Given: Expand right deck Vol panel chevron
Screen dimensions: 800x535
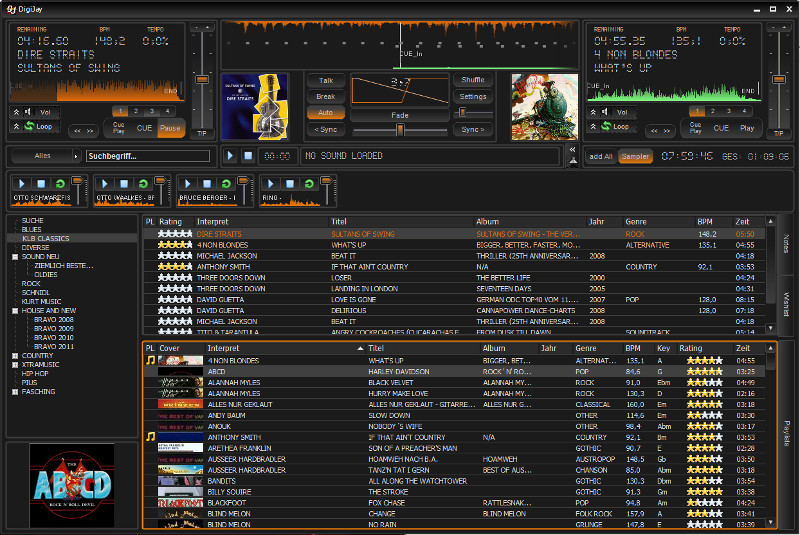Looking at the screenshot, I should tap(593, 112).
